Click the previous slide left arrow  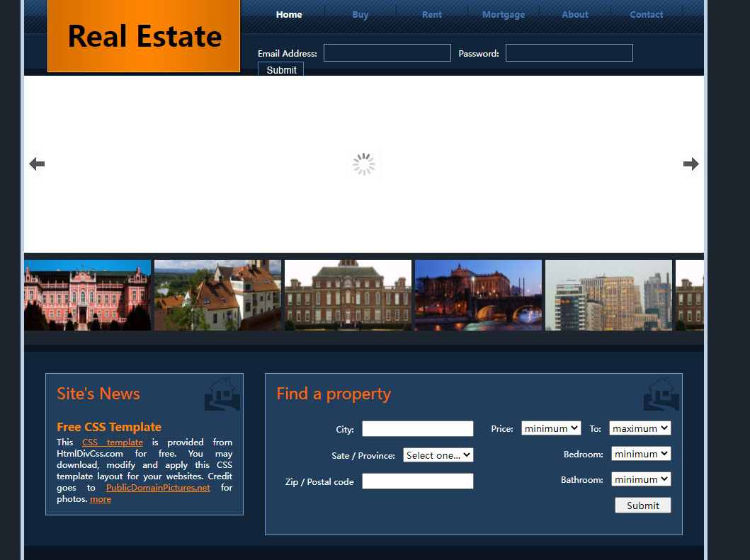point(37,164)
